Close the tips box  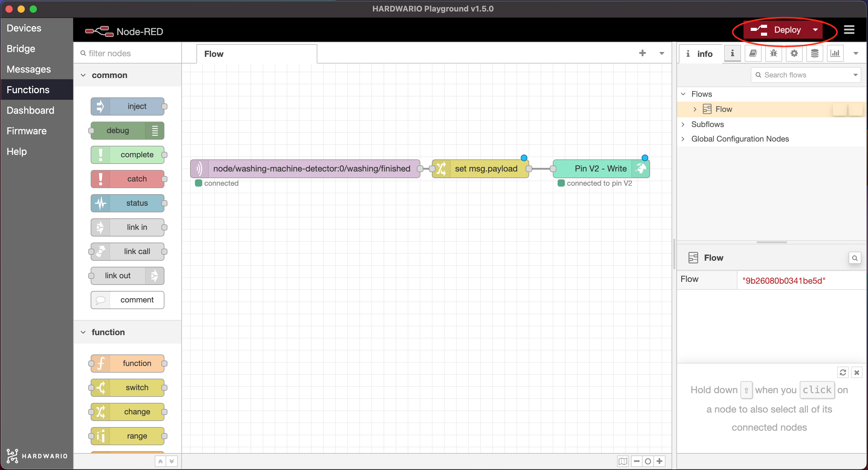(x=857, y=373)
